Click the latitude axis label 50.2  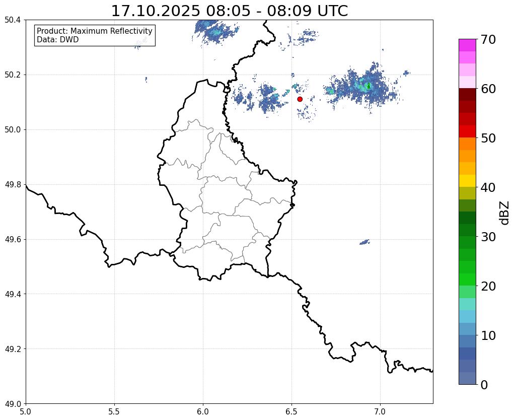coord(13,75)
